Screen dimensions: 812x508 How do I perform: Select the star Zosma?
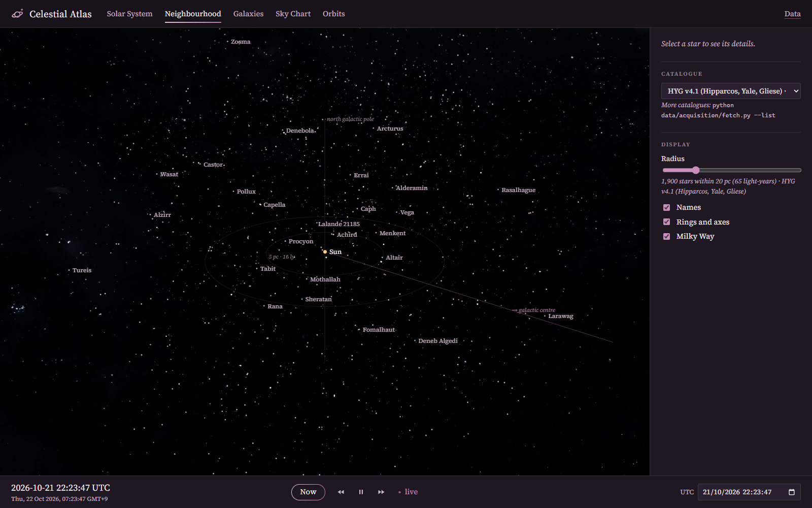point(240,42)
